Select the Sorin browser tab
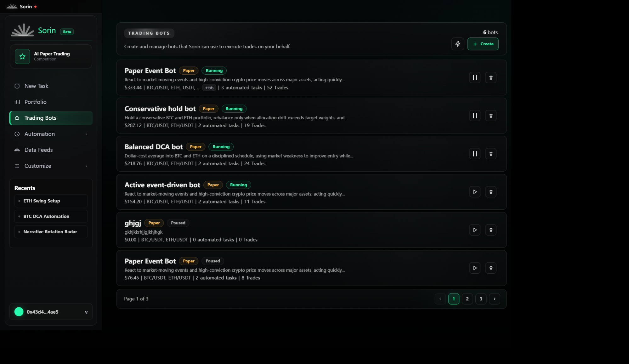629x364 pixels. tap(21, 7)
